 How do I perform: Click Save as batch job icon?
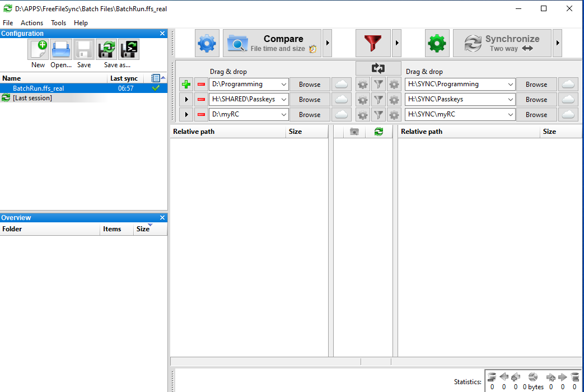click(129, 49)
